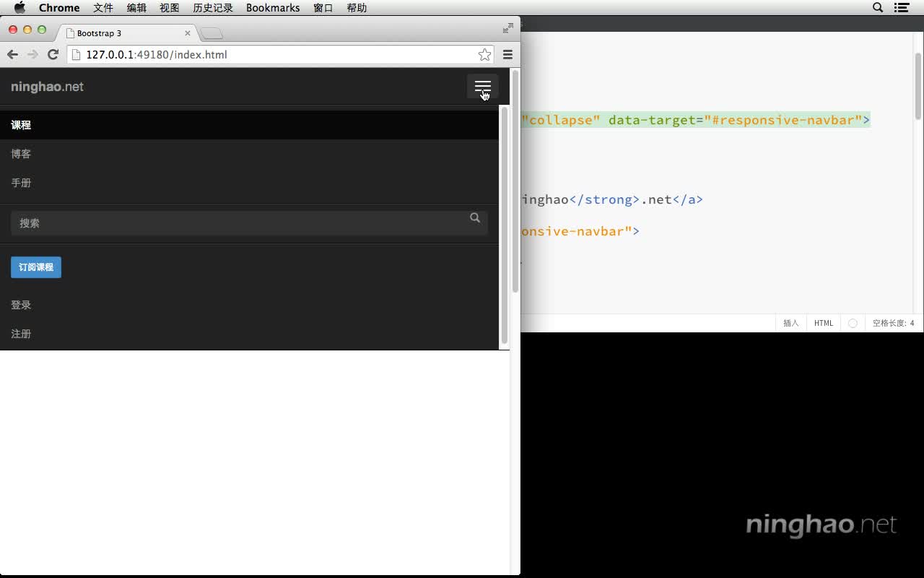
Task: Open the Bookmarks menu
Action: (273, 8)
